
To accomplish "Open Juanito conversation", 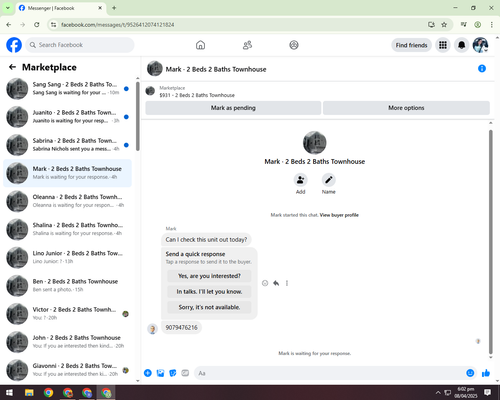I will tap(67, 117).
